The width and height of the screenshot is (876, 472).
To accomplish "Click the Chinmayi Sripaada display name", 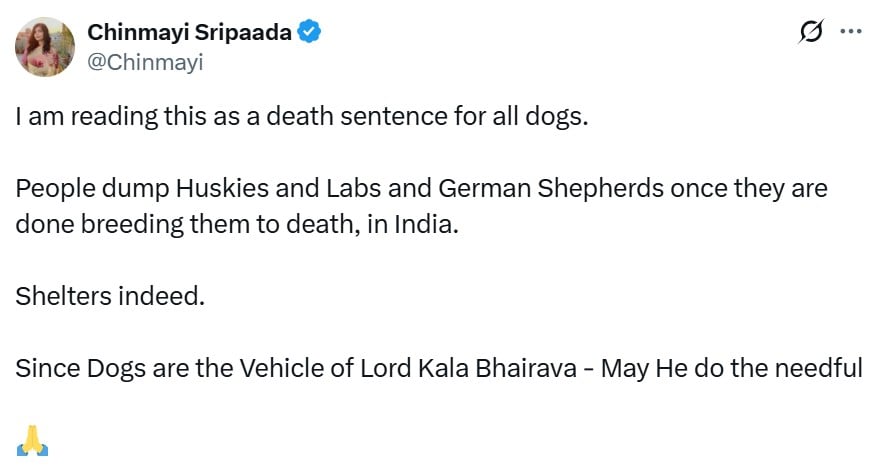I will [x=189, y=32].
